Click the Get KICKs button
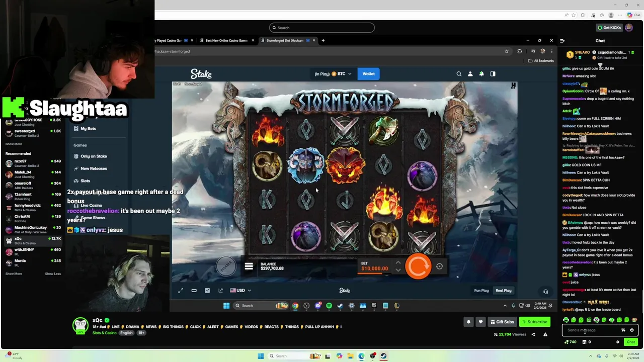Viewport: 644px width, 362px height. [x=609, y=28]
